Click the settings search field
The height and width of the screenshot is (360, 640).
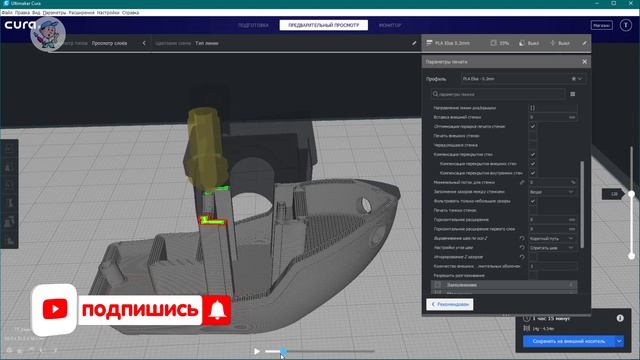tap(498, 94)
